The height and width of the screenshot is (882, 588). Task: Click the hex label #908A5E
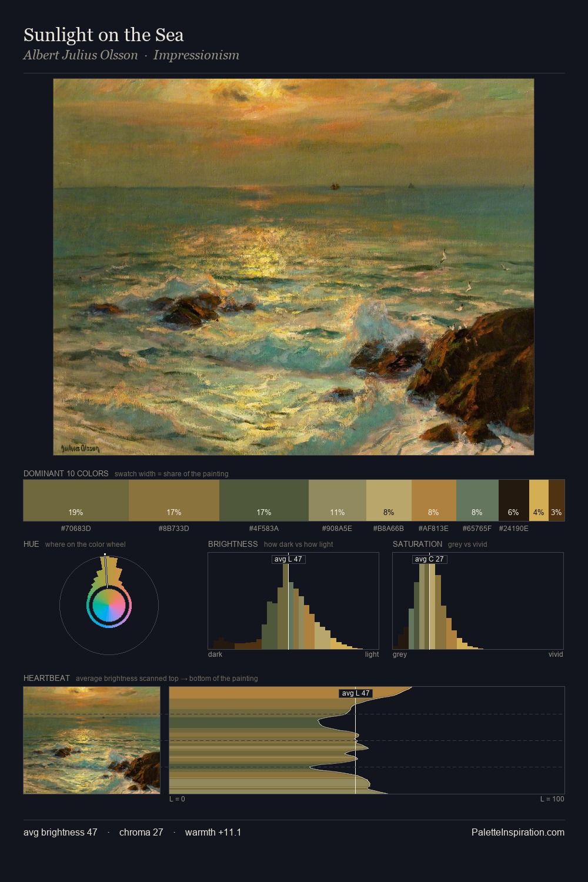[x=337, y=529]
